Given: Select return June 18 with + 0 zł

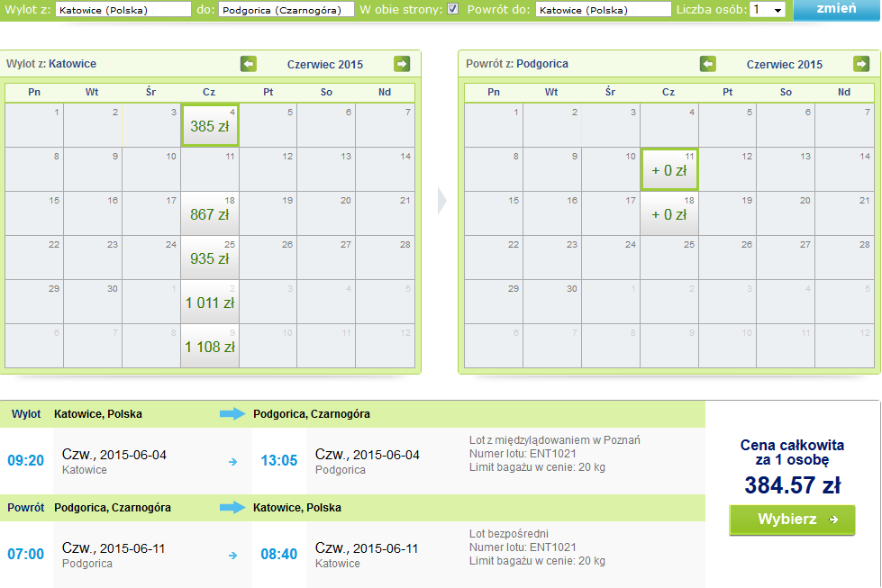Looking at the screenshot, I should 669,213.
